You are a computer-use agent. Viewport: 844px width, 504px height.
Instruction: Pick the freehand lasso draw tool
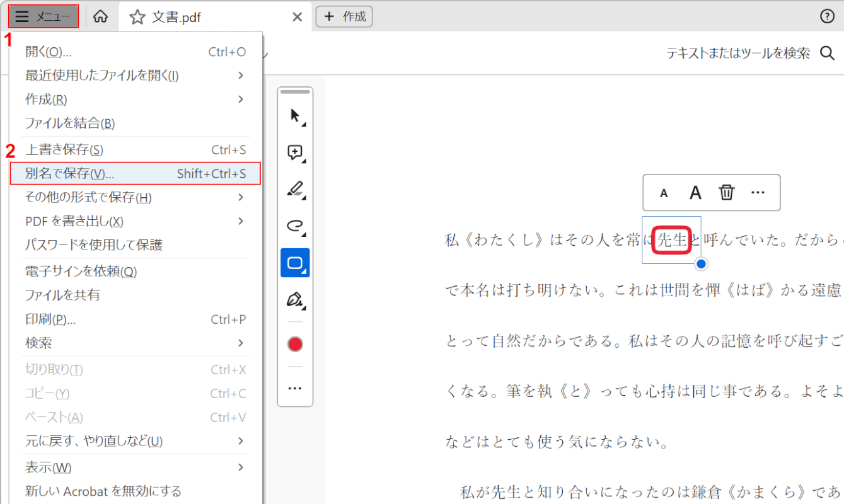295,226
